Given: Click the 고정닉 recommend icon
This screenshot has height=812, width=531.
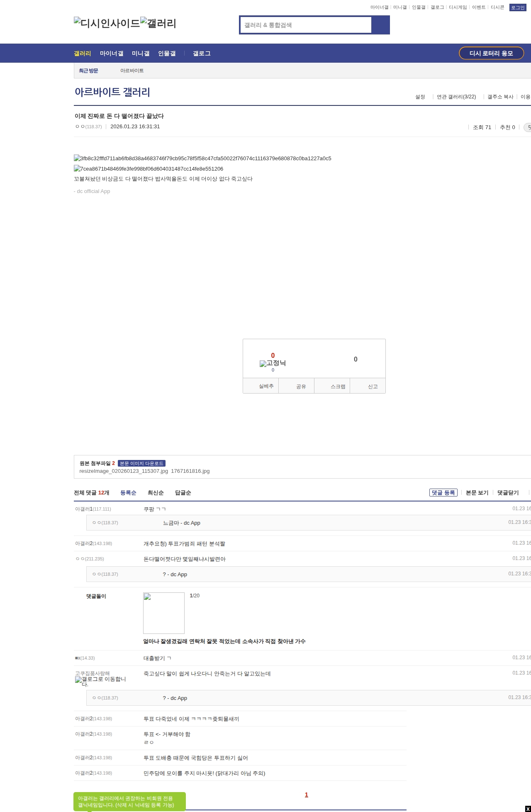Looking at the screenshot, I should click(x=273, y=363).
